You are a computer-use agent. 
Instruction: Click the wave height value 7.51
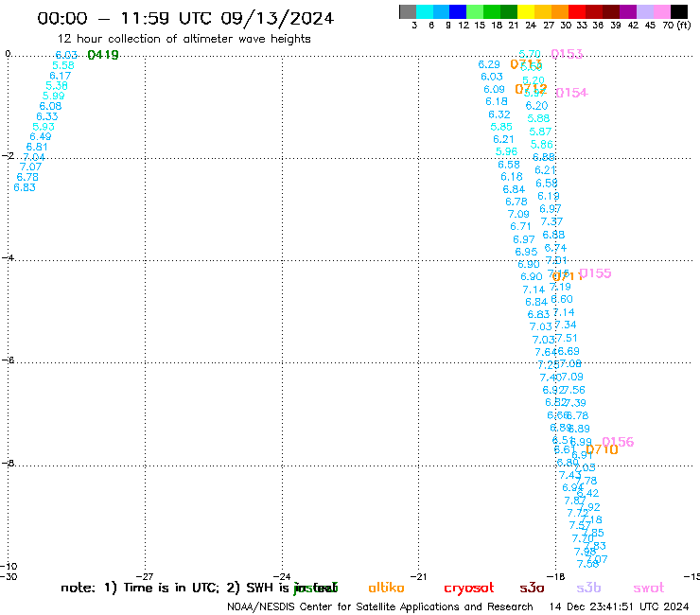(567, 338)
